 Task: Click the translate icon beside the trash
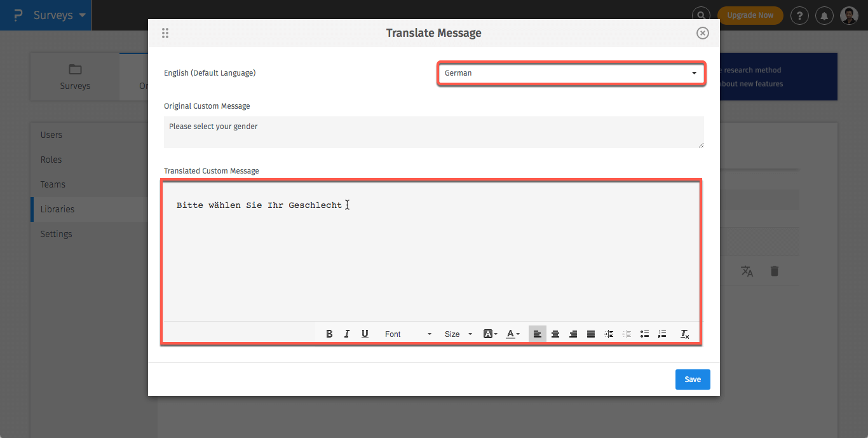point(747,271)
